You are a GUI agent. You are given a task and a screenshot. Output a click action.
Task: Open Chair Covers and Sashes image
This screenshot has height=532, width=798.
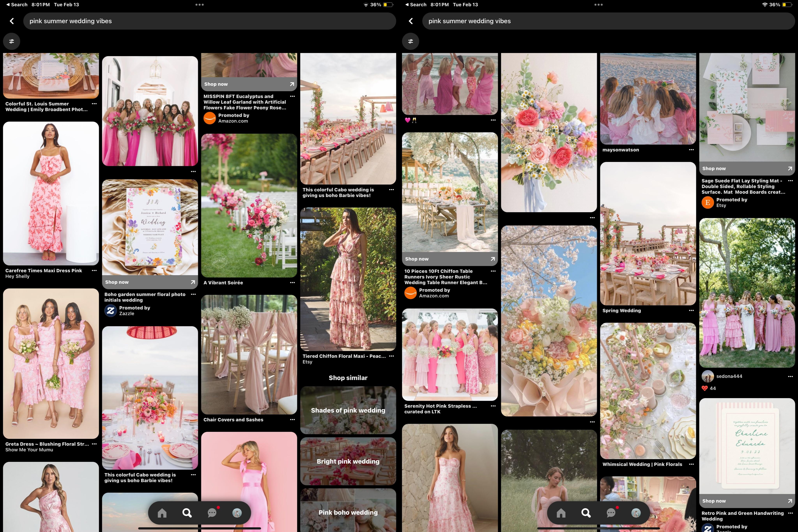coord(249,354)
